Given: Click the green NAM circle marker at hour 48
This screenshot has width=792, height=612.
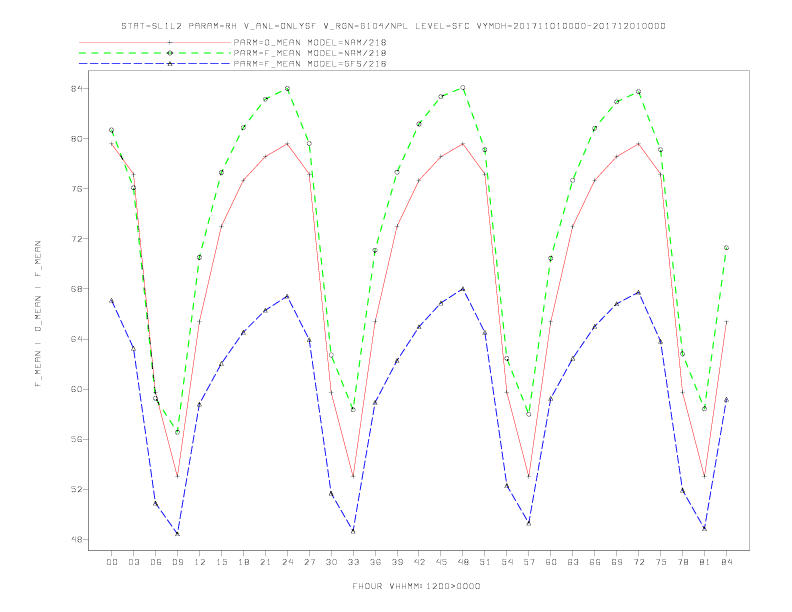Looking at the screenshot, I should [x=463, y=88].
